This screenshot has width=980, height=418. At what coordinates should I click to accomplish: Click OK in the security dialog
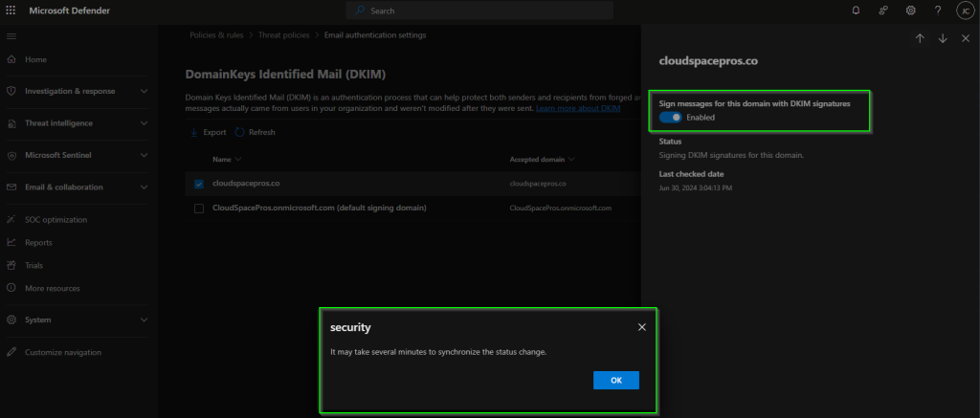tap(616, 381)
